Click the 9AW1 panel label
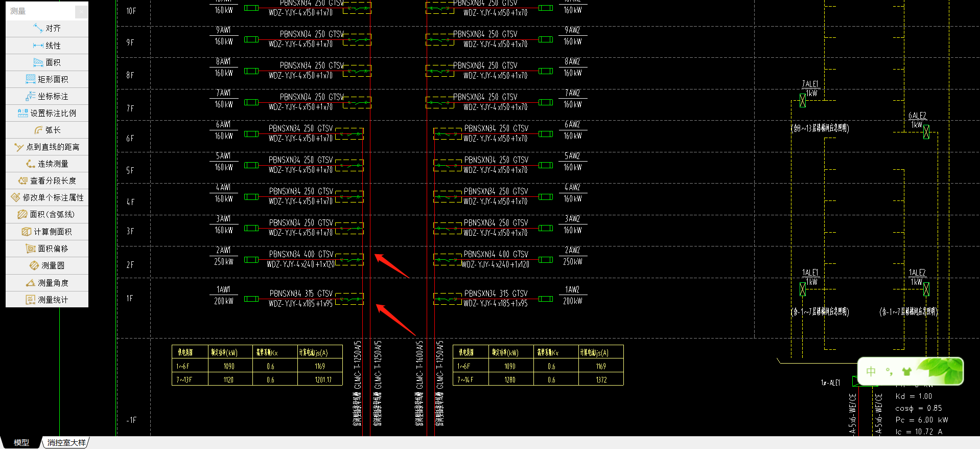The width and height of the screenshot is (980, 449). [x=223, y=30]
